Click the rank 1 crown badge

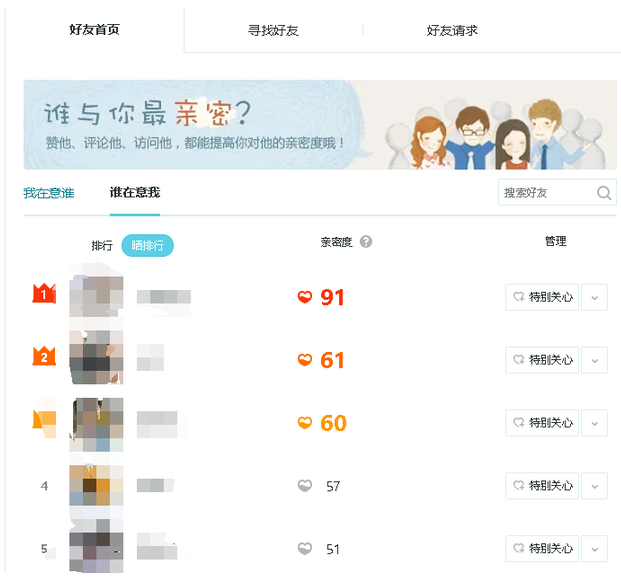coord(43,294)
